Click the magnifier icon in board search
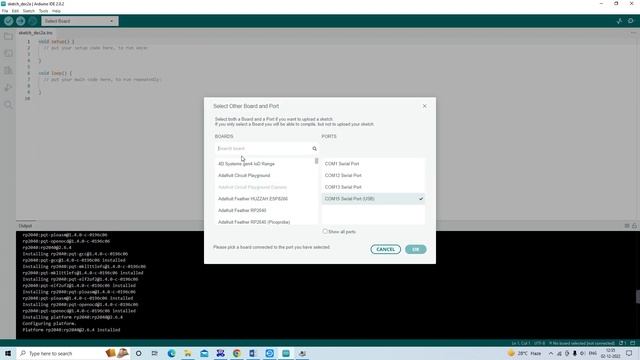 [x=314, y=149]
